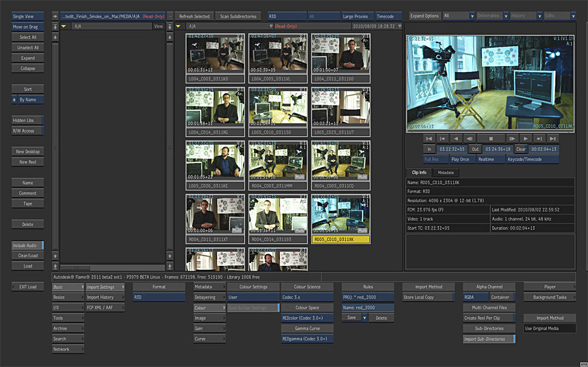Image resolution: width=588 pixels, height=367 pixels.
Task: Go to the Out point
Action: tap(538, 139)
